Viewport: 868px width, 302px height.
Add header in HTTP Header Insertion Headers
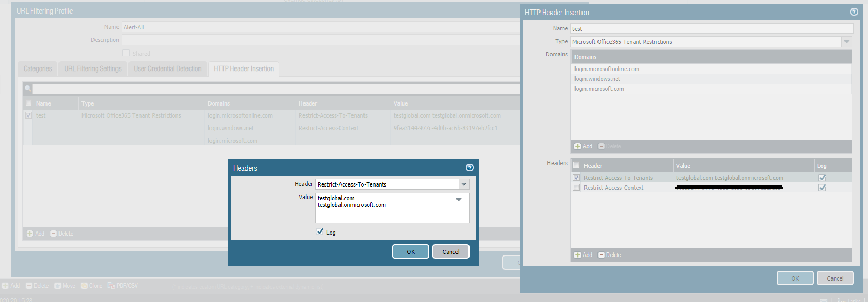click(x=583, y=255)
